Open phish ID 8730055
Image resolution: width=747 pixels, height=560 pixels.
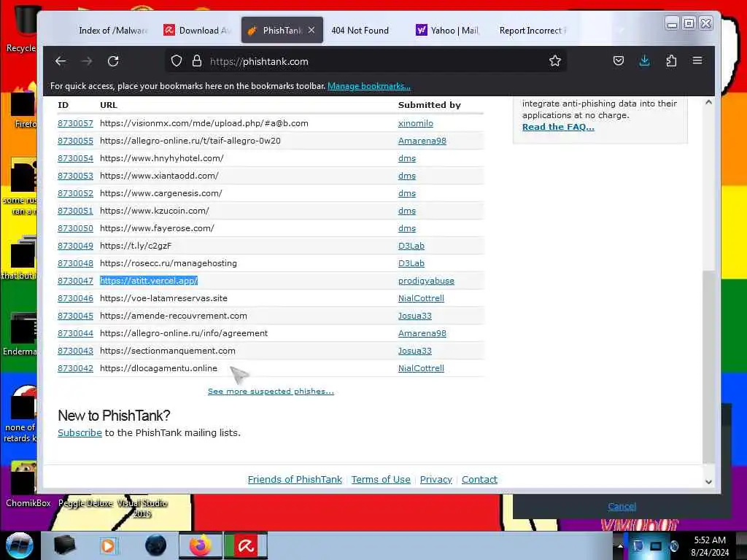pyautogui.click(x=75, y=141)
